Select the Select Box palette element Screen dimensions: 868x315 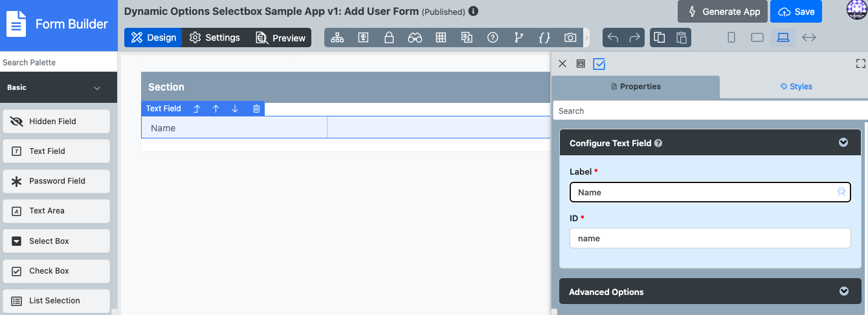[56, 241]
